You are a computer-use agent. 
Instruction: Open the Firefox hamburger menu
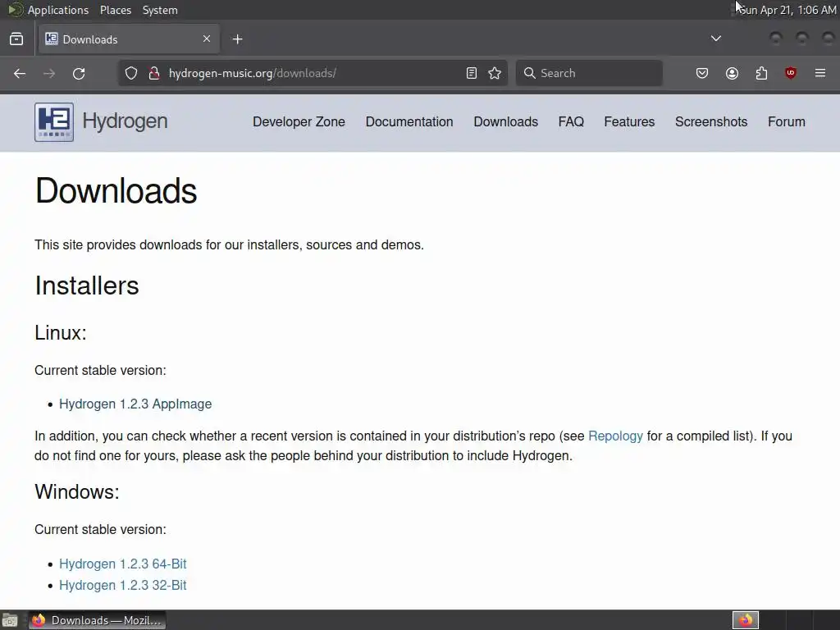point(820,73)
